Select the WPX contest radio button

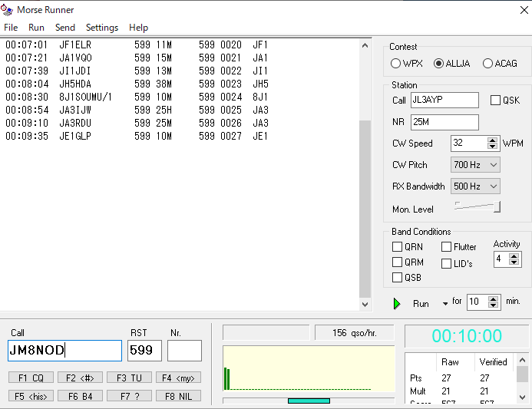click(396, 64)
